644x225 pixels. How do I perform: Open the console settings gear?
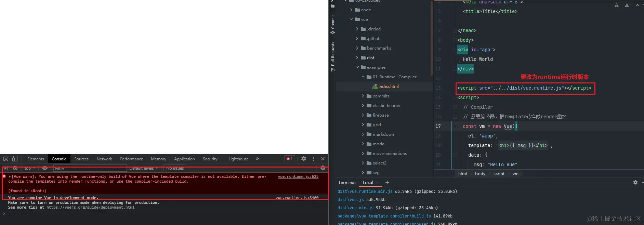pos(323,168)
